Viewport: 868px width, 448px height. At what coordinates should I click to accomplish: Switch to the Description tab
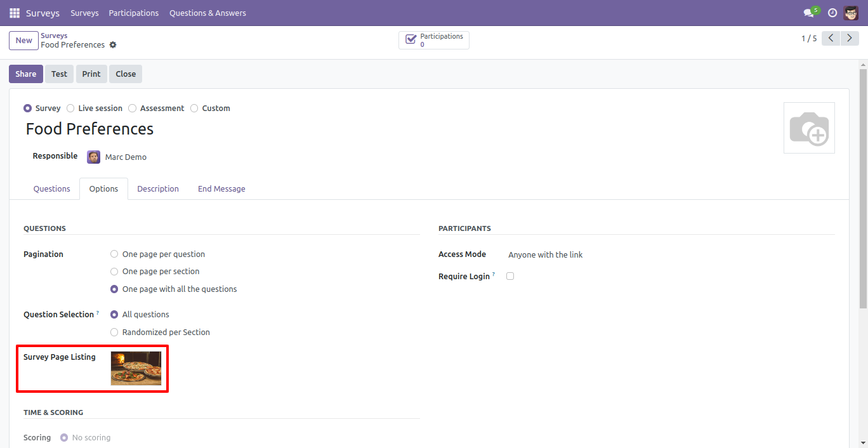pos(158,188)
